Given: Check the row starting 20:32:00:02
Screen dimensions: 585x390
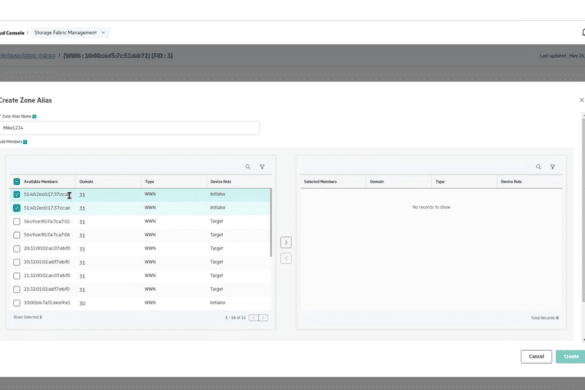Looking at the screenshot, I should (x=16, y=249).
